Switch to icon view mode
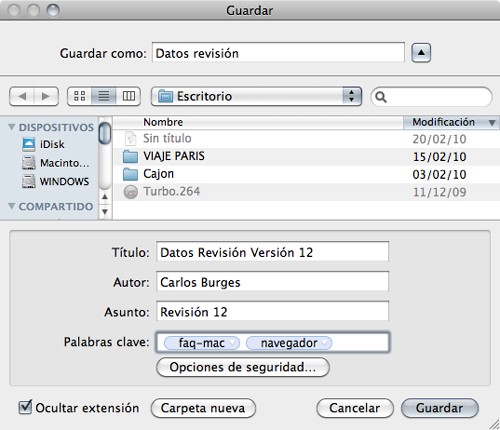The image size is (500, 430). [79, 96]
